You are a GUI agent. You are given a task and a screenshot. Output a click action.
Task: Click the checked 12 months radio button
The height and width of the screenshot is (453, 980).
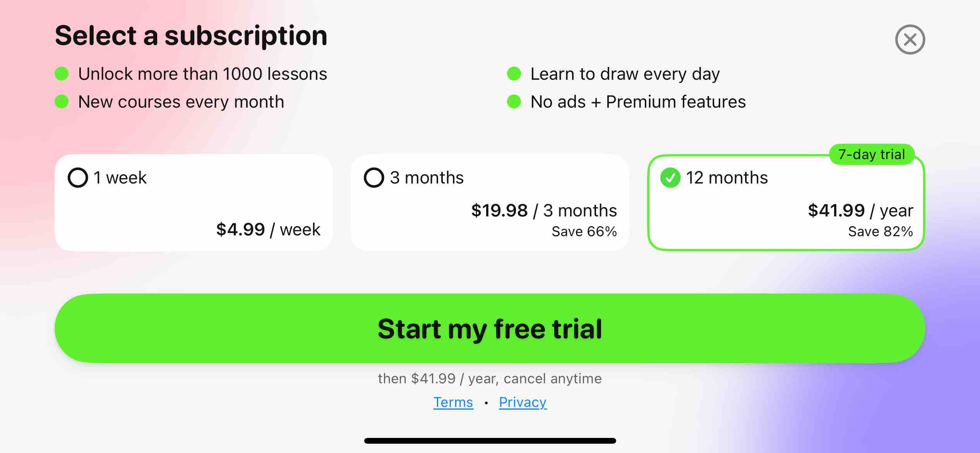[671, 178]
